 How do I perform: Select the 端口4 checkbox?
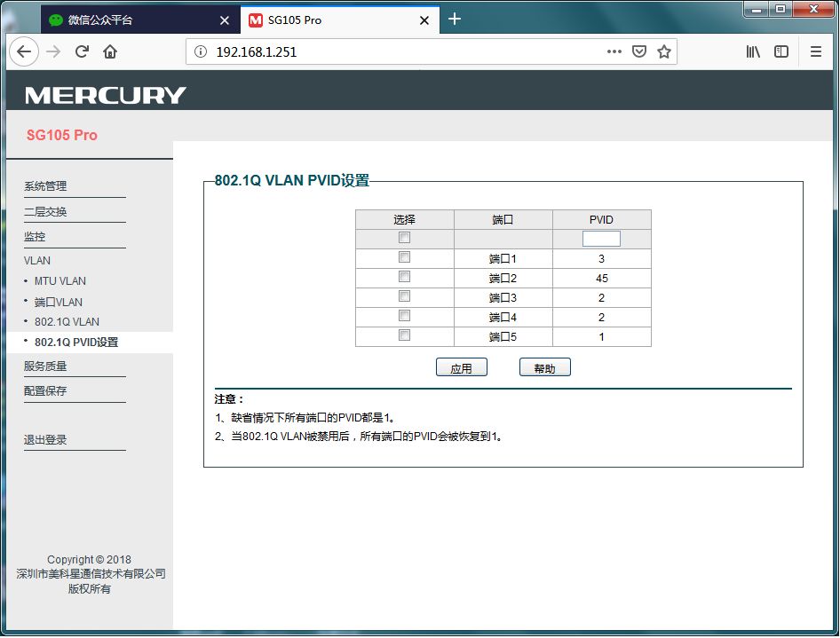(x=405, y=316)
